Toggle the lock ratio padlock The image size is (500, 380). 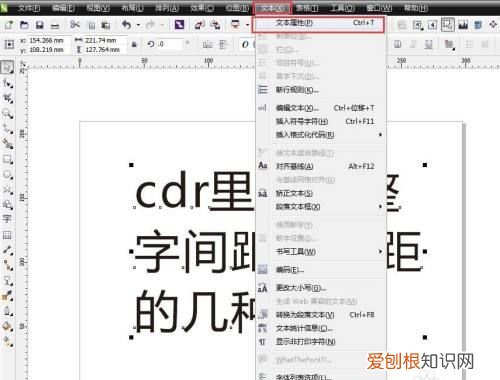pos(134,44)
